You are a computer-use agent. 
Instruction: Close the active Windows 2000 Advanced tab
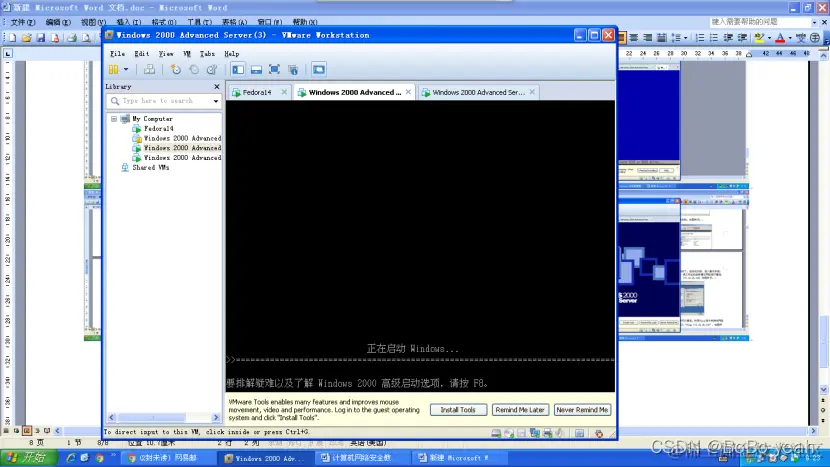point(408,92)
